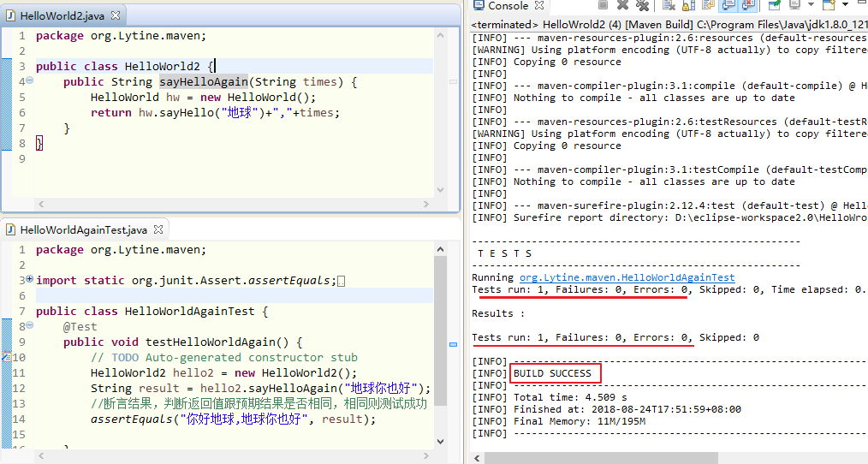
Task: Click the overview ruler marker in HelloWorldAgainTest editor
Action: (x=454, y=344)
